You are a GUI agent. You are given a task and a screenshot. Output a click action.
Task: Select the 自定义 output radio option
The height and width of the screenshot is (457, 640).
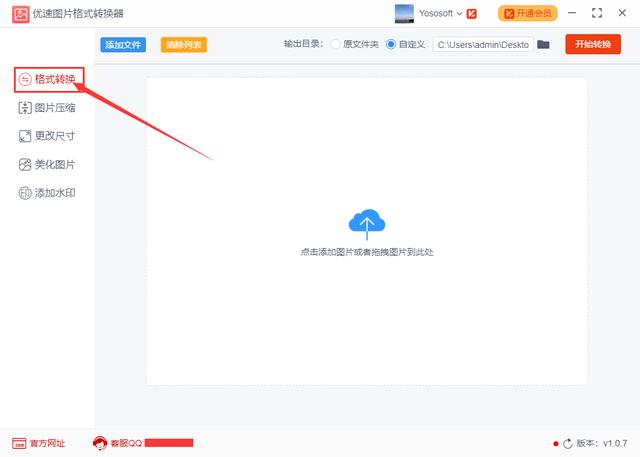click(391, 45)
